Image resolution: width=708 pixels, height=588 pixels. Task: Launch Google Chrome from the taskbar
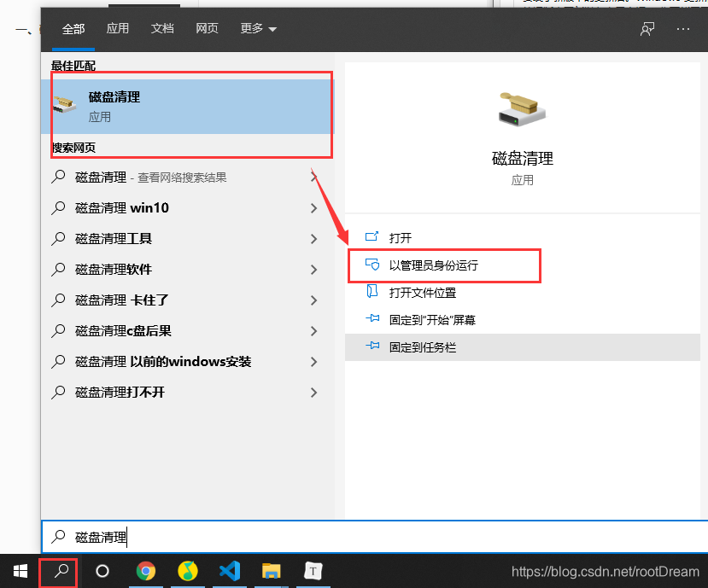146,572
